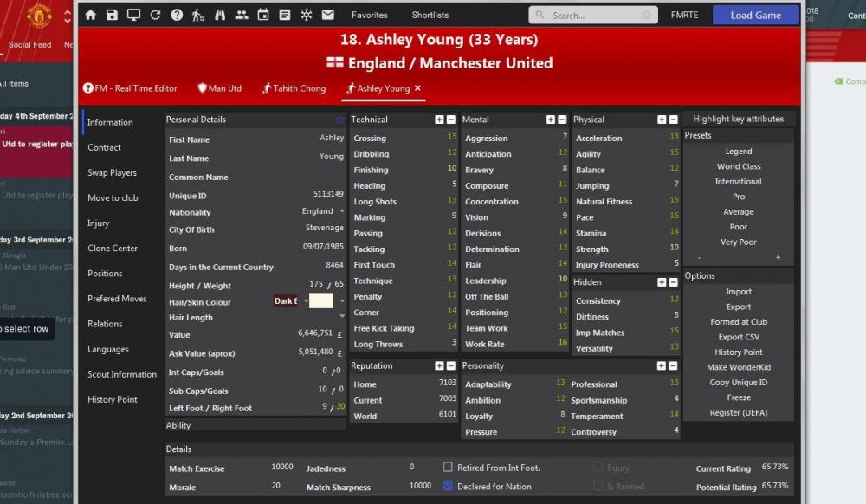Open the Favorites menu
Screen dimensions: 866x504
coord(370,15)
